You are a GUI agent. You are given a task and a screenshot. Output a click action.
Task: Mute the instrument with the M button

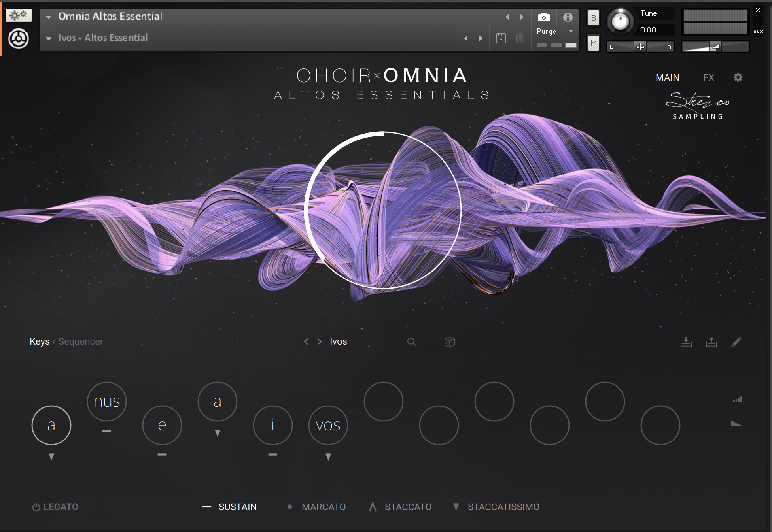pos(593,43)
